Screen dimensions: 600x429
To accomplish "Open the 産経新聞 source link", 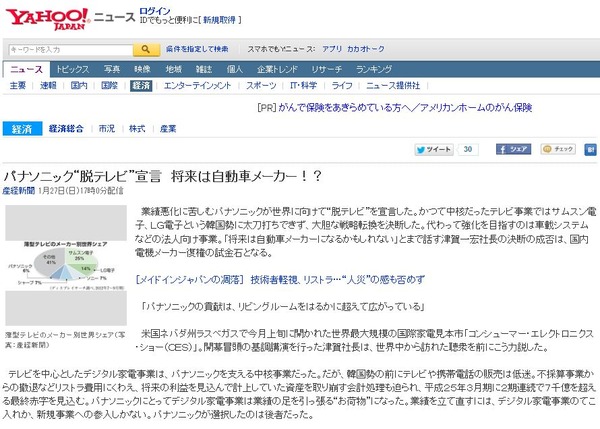I will [18, 190].
